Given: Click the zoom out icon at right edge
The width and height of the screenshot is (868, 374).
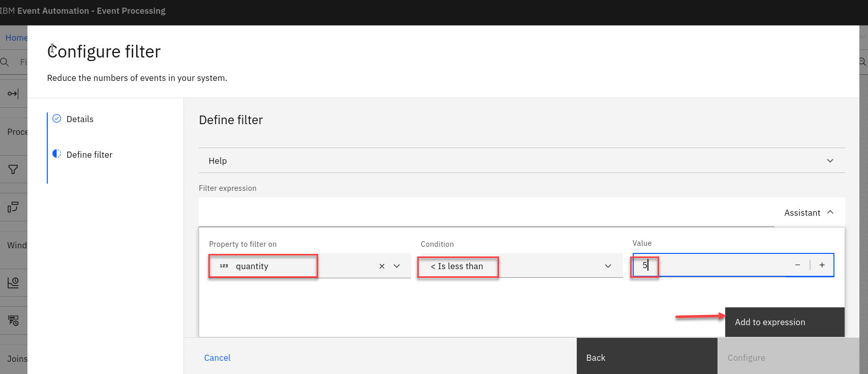Looking at the screenshot, I should (x=862, y=62).
